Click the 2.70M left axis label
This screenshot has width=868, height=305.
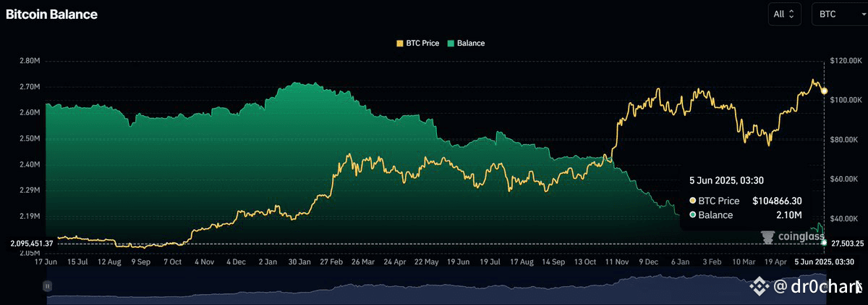[x=29, y=87]
